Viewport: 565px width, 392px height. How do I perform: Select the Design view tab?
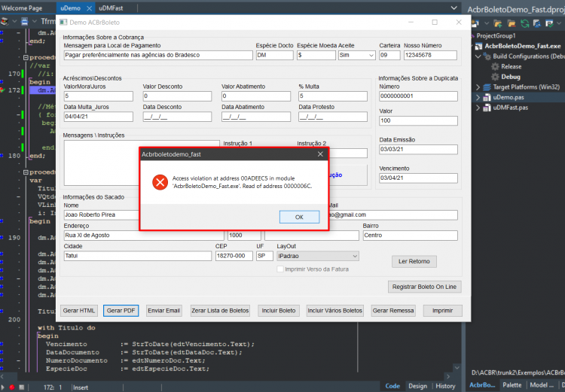point(417,386)
